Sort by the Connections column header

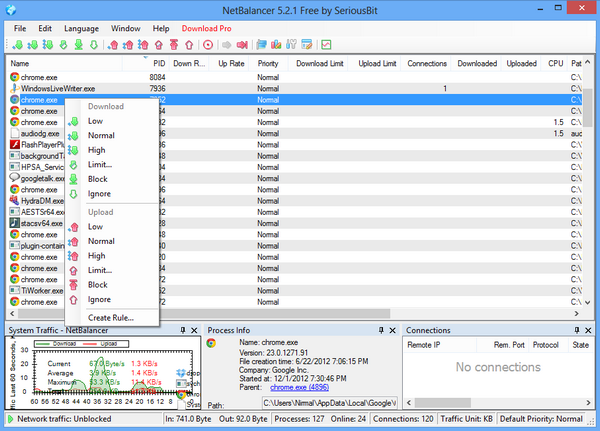click(x=427, y=64)
